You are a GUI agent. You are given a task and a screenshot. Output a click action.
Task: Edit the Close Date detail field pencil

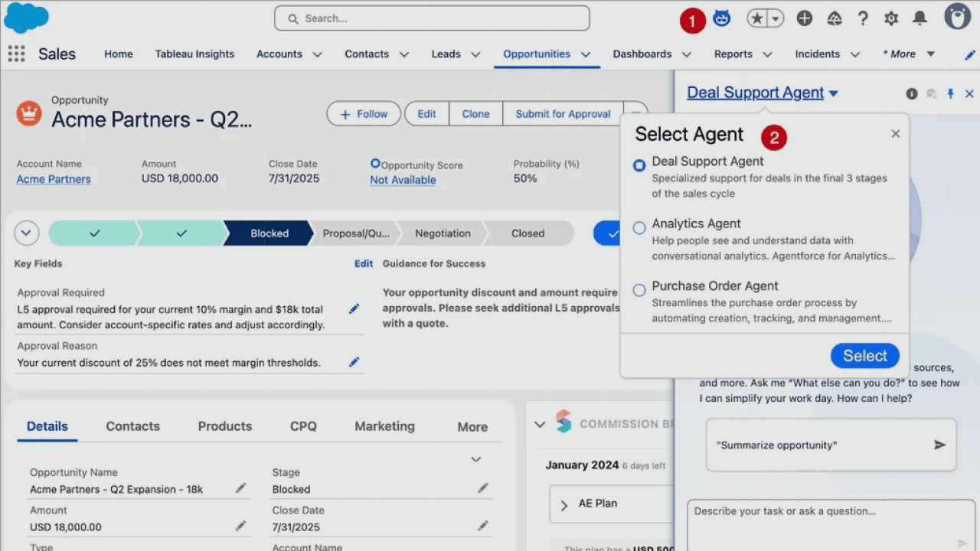click(x=483, y=526)
